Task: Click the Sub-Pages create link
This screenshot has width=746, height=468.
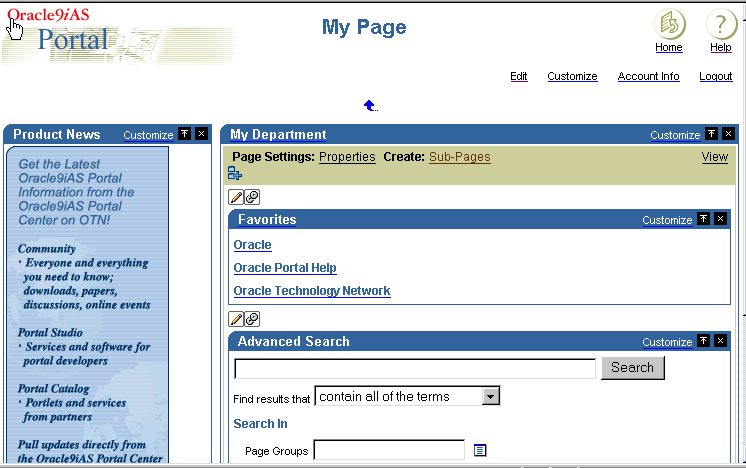Action: (x=459, y=157)
